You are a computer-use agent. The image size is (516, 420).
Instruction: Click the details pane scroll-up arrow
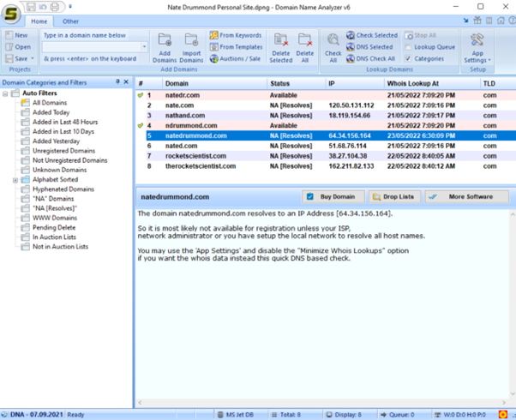(513, 214)
